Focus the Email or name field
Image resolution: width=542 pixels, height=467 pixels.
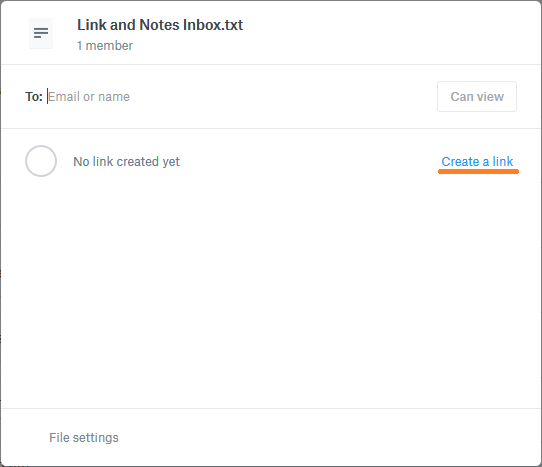coord(239,96)
